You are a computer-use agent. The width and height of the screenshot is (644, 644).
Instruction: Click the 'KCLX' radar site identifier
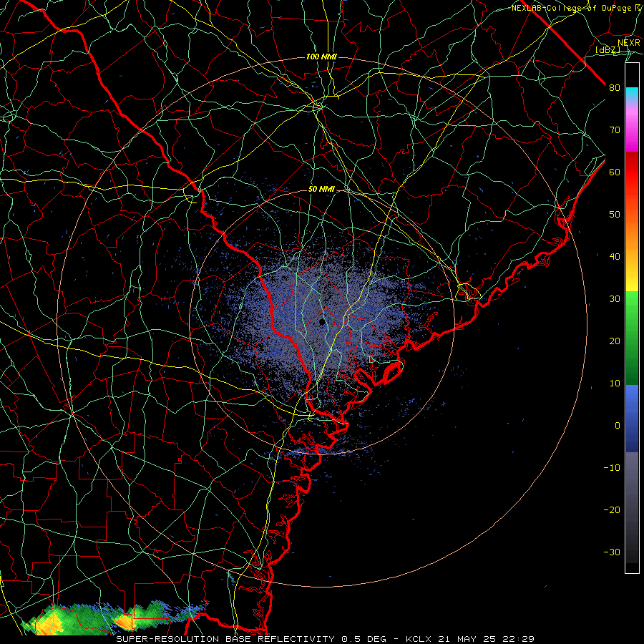[x=418, y=639]
